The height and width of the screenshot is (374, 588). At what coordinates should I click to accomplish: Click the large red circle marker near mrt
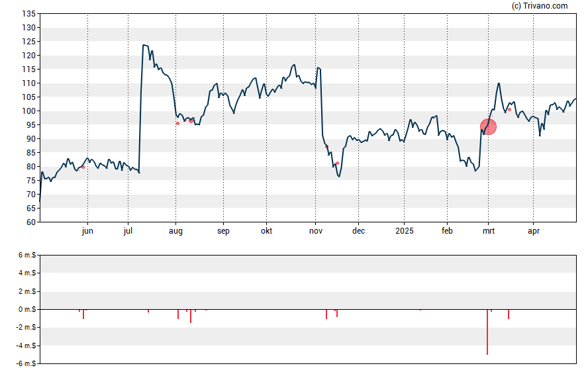(x=488, y=126)
